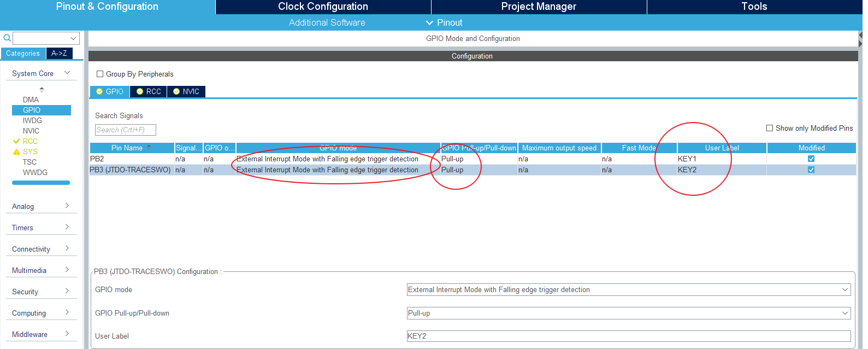Open the GPIO Pull-up/Pull-down dropdown
Viewport: 868px width, 349px height.
(x=628, y=313)
